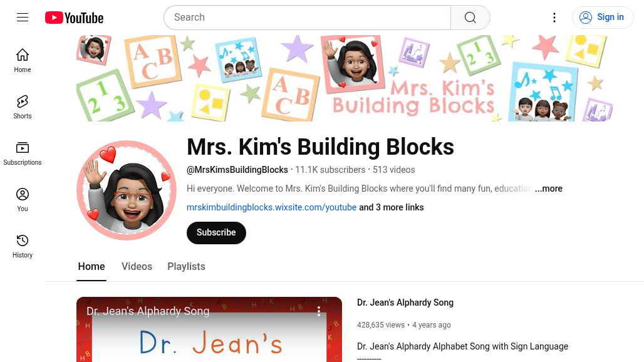Show and 3 more links
The height and width of the screenshot is (362, 644).
click(392, 207)
